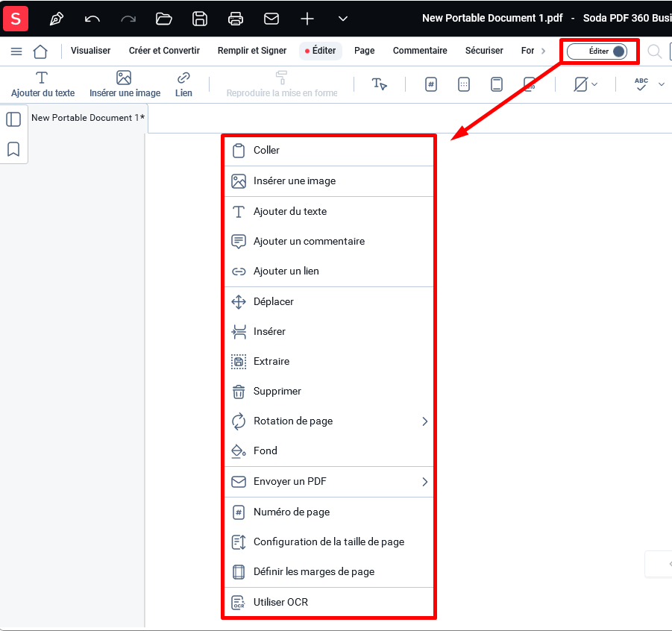
Task: Choose Utiliser OCR menu item
Action: [x=329, y=602]
